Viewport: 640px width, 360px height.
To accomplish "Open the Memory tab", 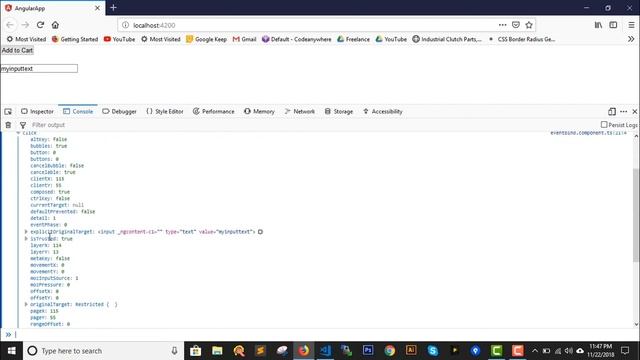I will [259, 111].
